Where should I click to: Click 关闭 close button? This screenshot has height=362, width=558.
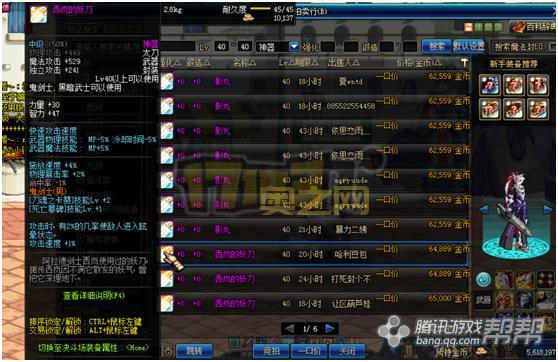point(347,351)
